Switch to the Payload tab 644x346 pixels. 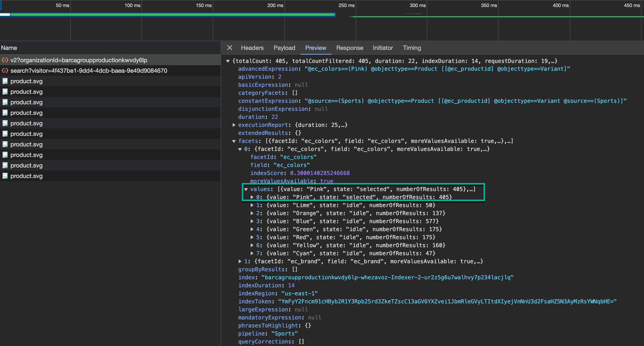point(284,48)
